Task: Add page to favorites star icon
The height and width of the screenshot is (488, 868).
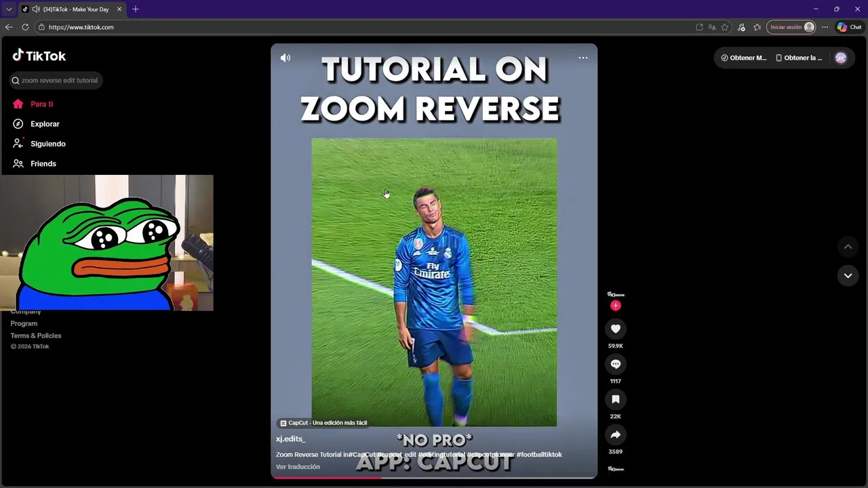Action: tap(725, 27)
